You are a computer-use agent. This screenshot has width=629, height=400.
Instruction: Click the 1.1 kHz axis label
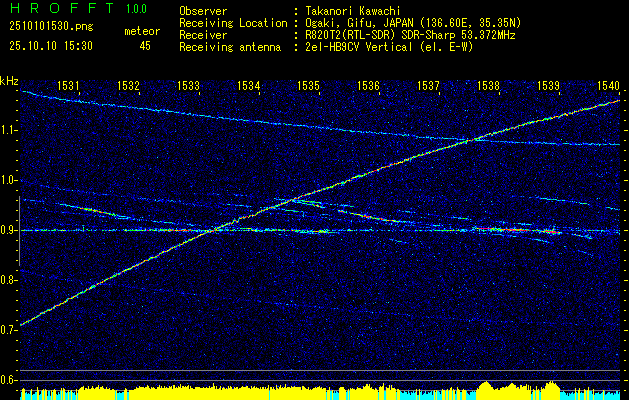tap(9, 131)
